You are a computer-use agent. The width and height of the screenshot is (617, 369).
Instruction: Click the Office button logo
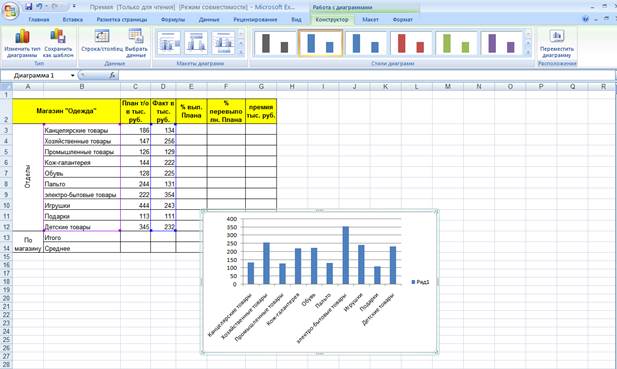click(11, 11)
